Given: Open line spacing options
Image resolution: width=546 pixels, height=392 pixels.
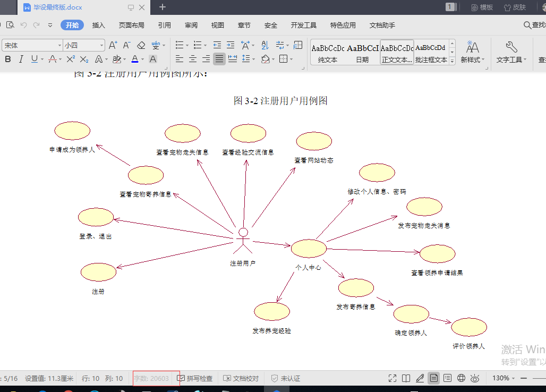Looking at the screenshot, I should [246, 59].
